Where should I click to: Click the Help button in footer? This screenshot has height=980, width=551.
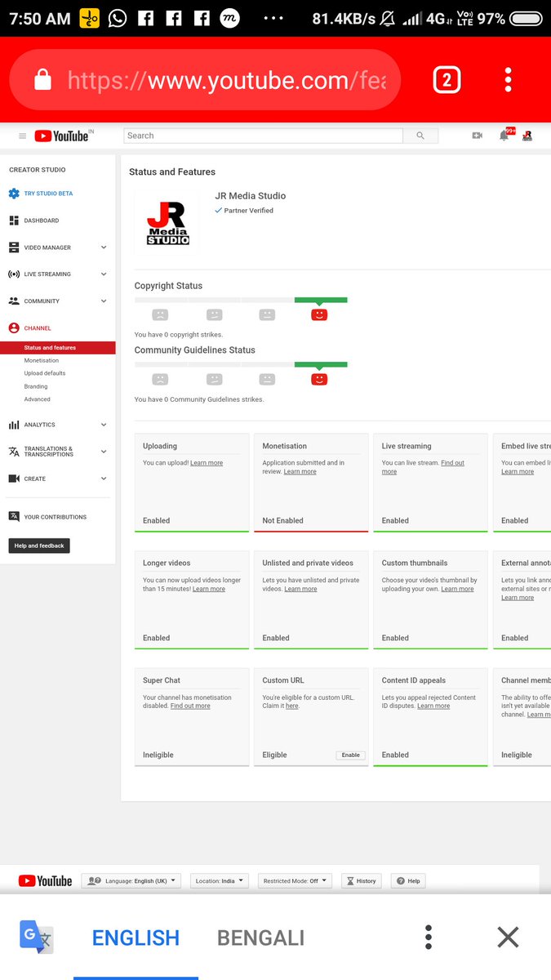pyautogui.click(x=409, y=881)
